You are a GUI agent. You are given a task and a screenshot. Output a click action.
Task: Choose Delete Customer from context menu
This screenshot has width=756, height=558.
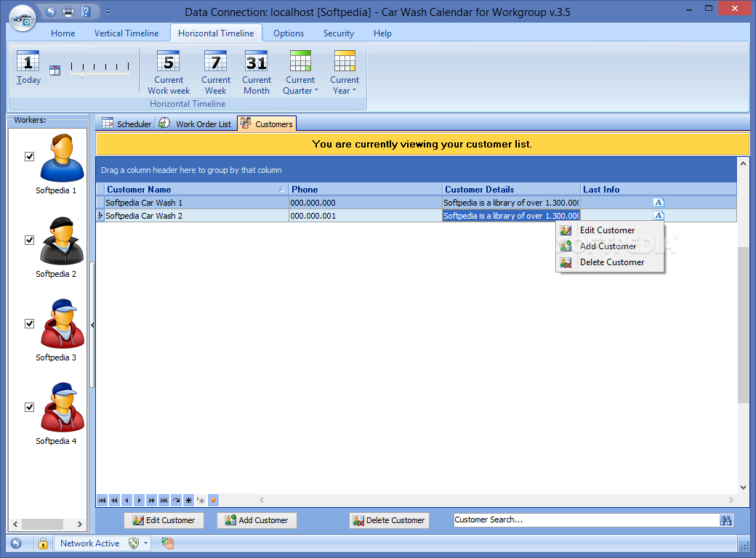click(610, 262)
